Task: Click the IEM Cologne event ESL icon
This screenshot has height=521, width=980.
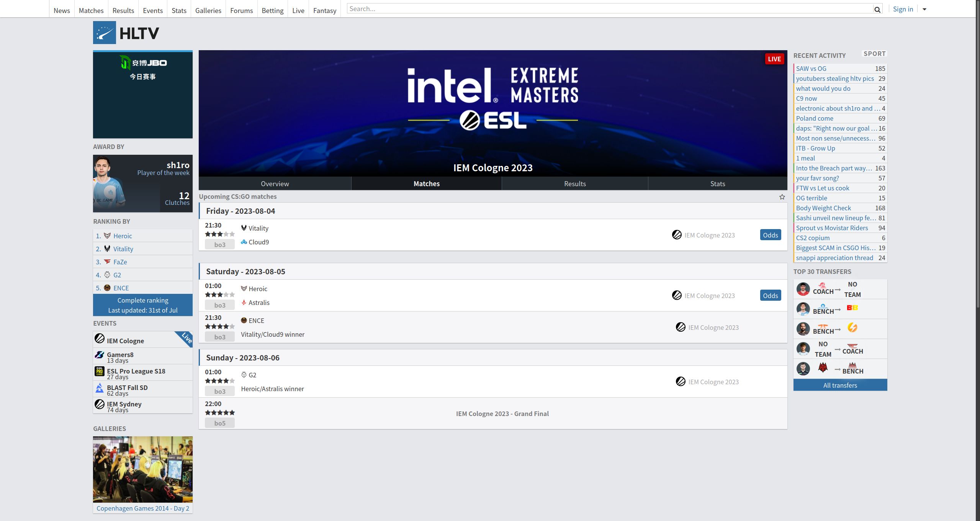Action: click(100, 338)
